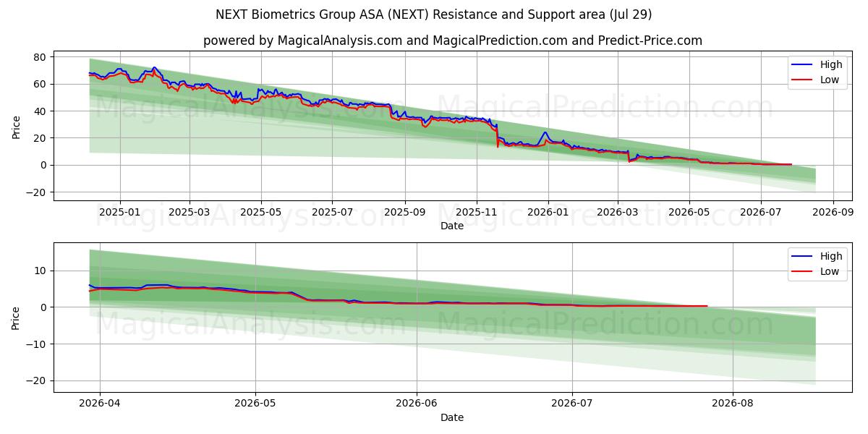Click the 80 price tick on top chart
The image size is (868, 434).
41,57
